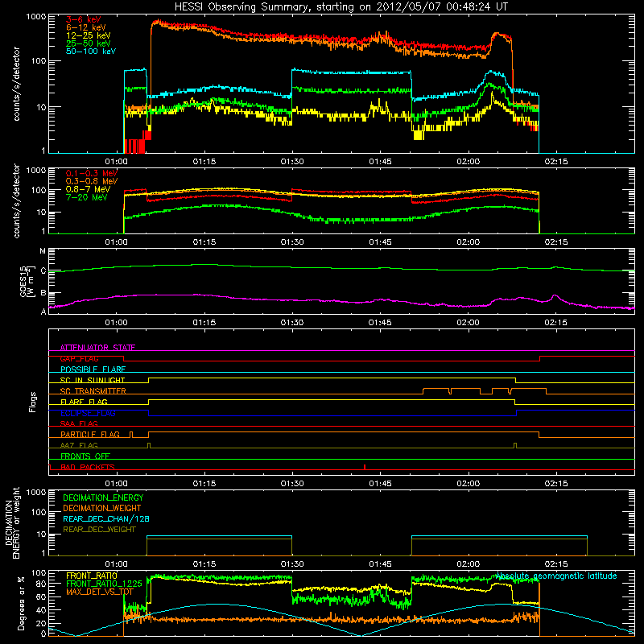Select the FRONTS_OFF flag label

85,456
